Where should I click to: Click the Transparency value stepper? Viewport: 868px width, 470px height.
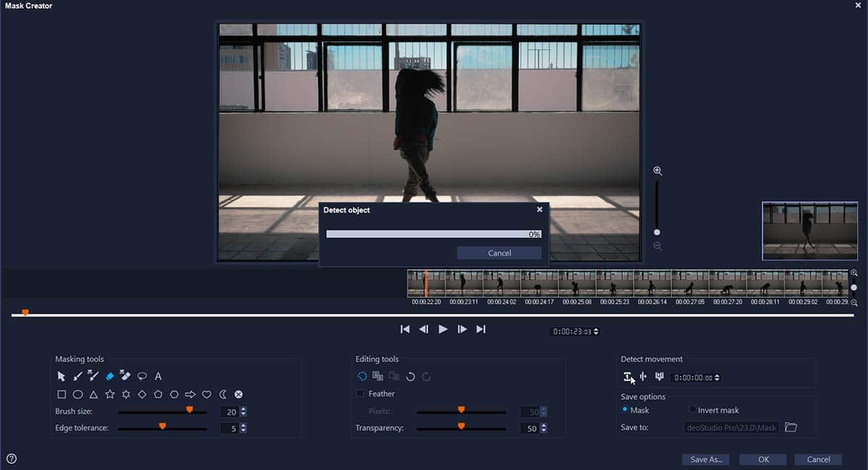pyautogui.click(x=543, y=429)
